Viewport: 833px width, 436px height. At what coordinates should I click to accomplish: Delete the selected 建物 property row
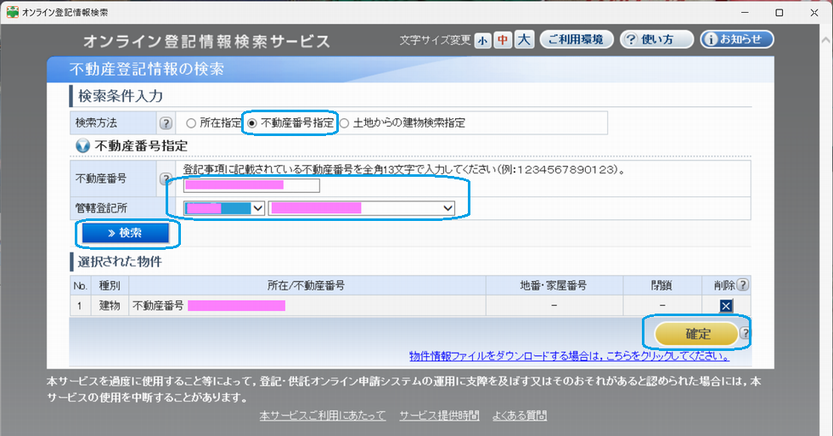coord(727,305)
